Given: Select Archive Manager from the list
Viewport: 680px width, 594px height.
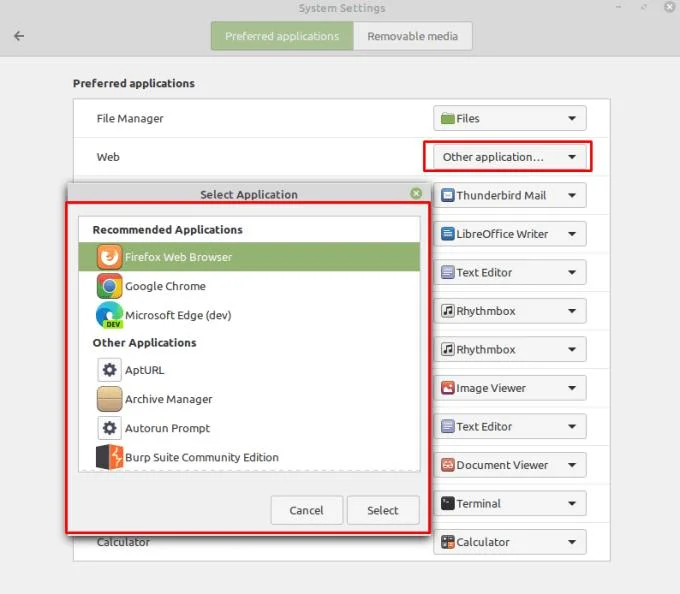Looking at the screenshot, I should pos(249,399).
